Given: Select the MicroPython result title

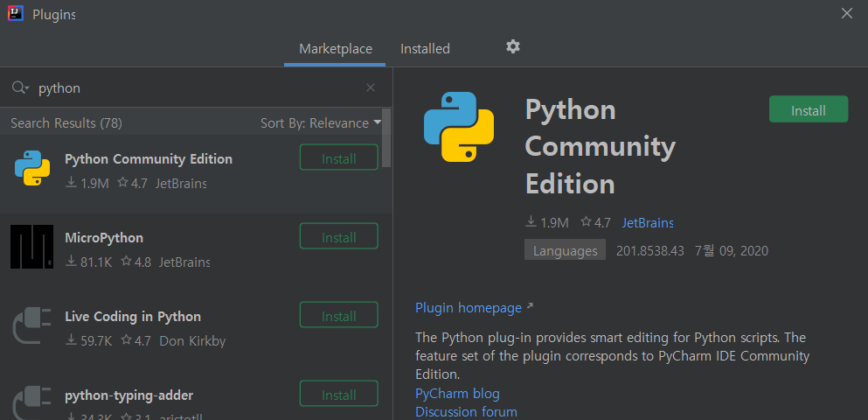Looking at the screenshot, I should pyautogui.click(x=104, y=238).
